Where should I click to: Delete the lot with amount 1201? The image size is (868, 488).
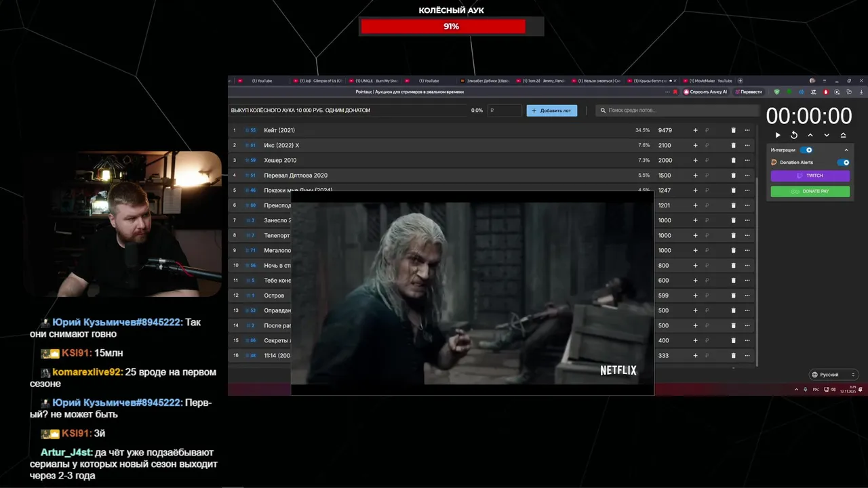click(733, 205)
